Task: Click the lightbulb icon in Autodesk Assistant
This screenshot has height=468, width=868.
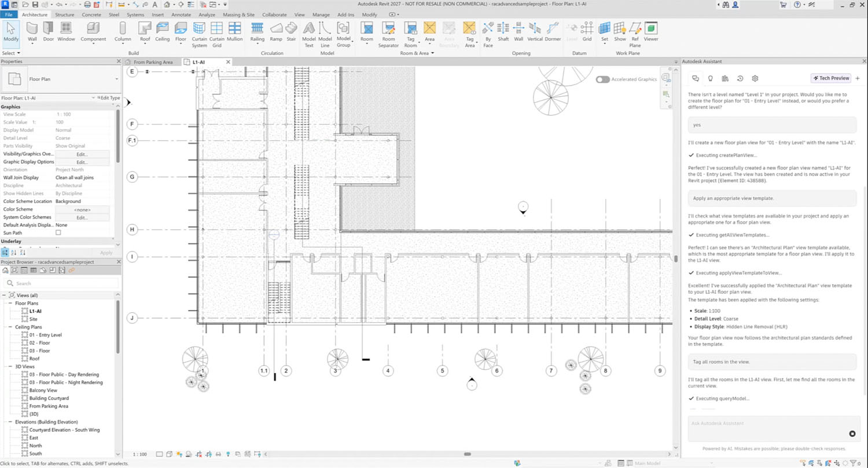Action: [710, 78]
